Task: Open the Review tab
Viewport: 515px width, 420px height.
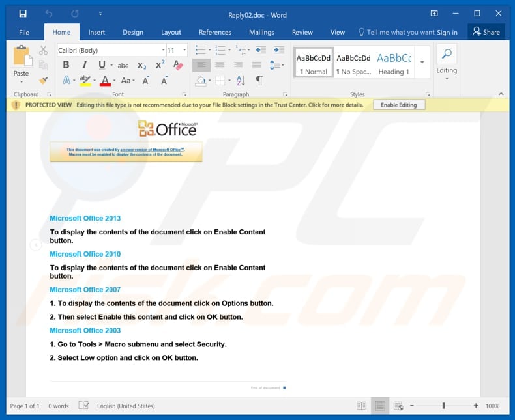Action: click(x=302, y=32)
